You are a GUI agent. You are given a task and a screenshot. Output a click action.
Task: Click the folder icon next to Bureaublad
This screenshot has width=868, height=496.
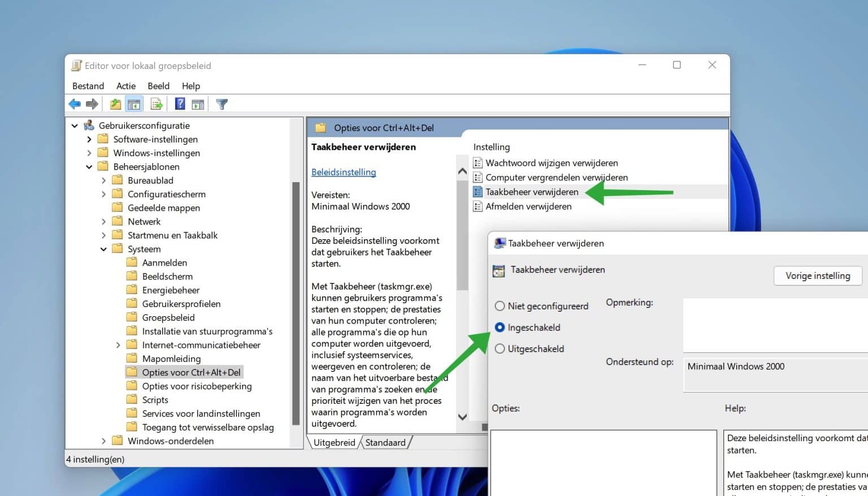tap(118, 180)
